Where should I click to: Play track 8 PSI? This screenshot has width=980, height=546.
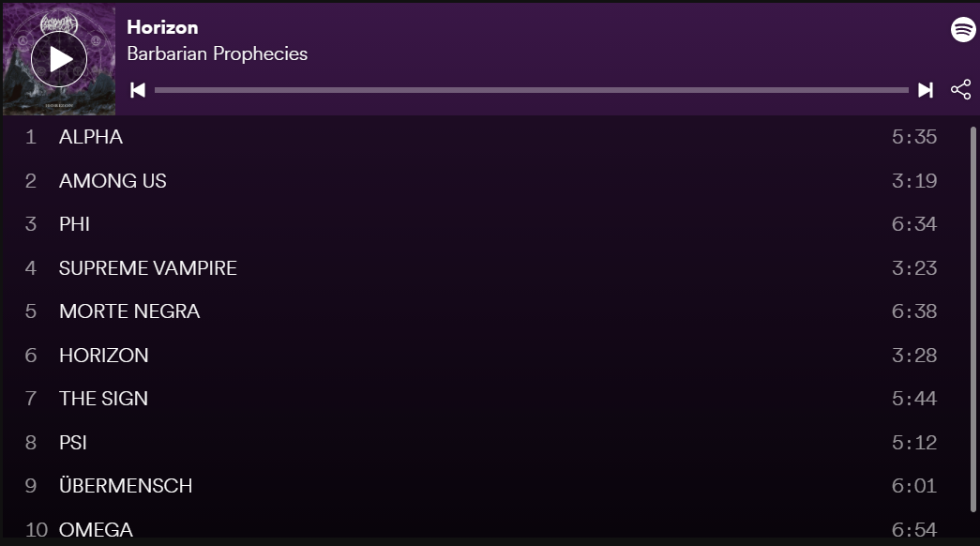73,443
